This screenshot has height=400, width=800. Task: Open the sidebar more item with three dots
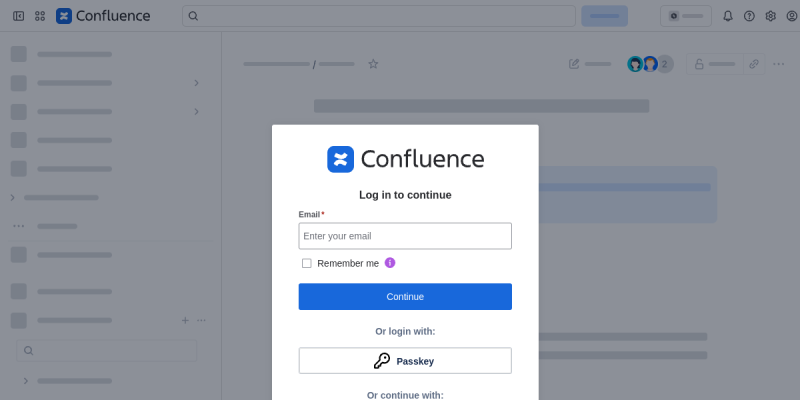coord(18,226)
